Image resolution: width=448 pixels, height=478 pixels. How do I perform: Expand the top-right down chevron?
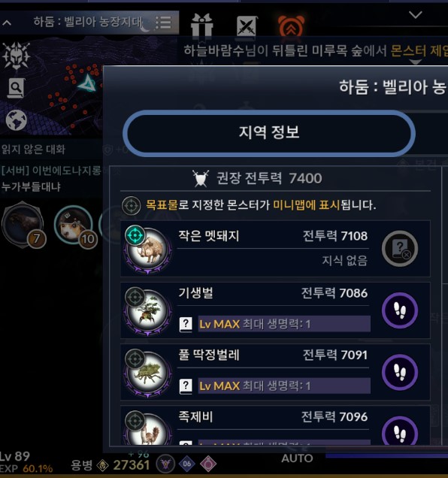click(416, 14)
